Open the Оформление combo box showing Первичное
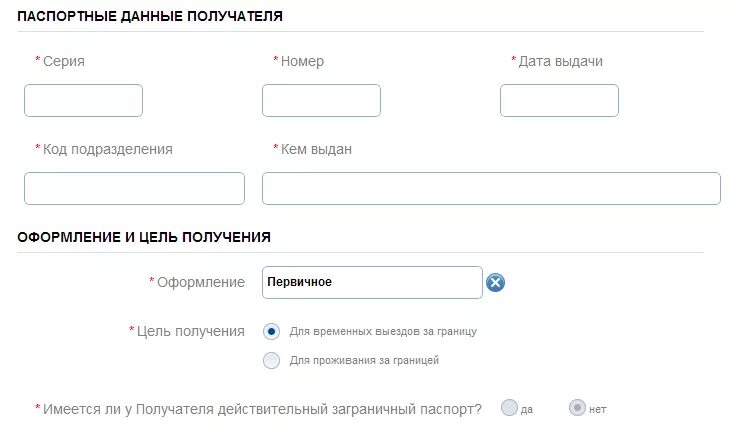The height and width of the screenshot is (428, 740). [x=372, y=283]
